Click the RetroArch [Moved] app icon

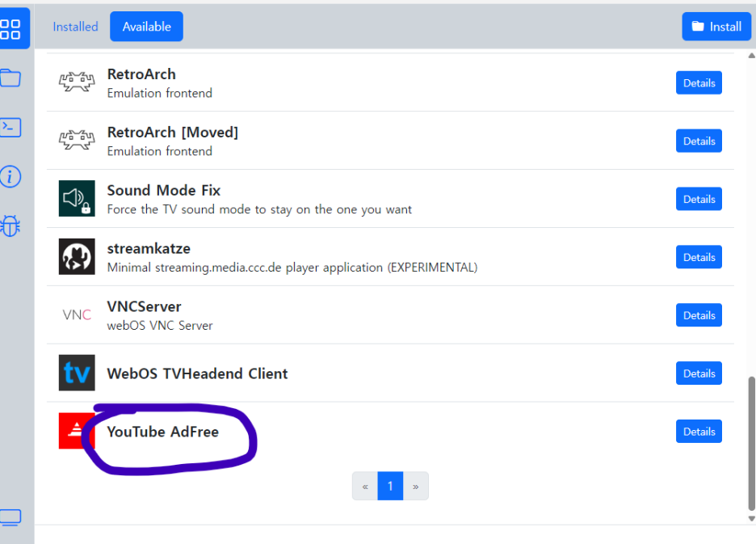pyautogui.click(x=77, y=140)
